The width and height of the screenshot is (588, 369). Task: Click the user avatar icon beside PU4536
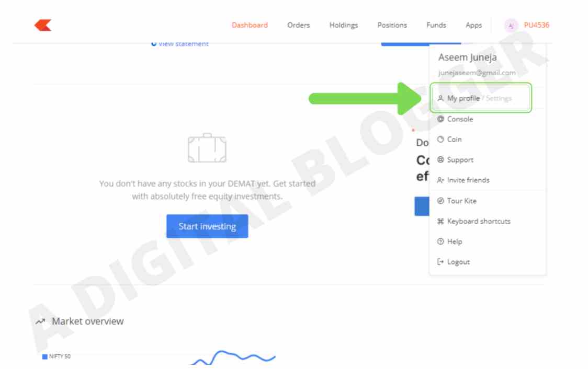click(x=511, y=25)
